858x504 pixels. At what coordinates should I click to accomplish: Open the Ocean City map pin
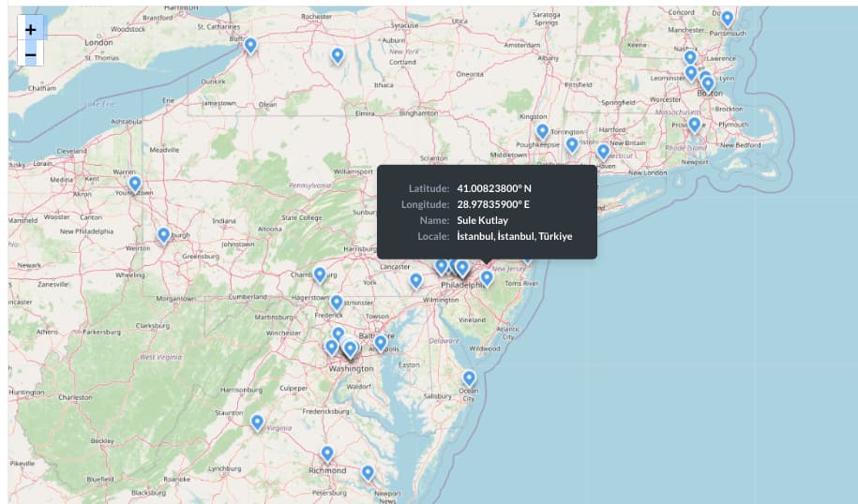coord(469,378)
